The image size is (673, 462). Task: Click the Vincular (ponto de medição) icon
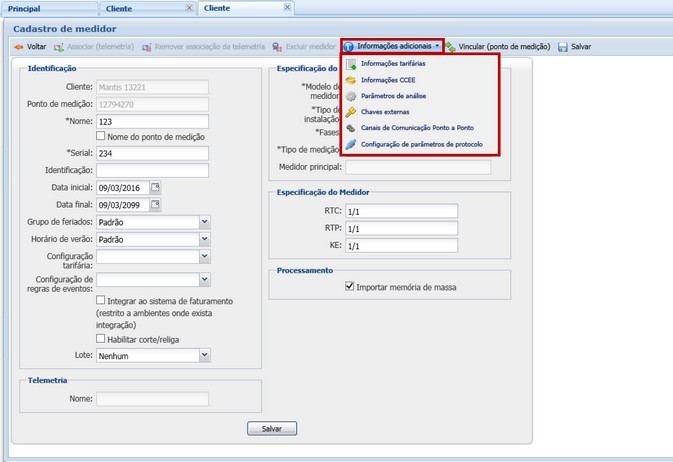click(x=452, y=47)
